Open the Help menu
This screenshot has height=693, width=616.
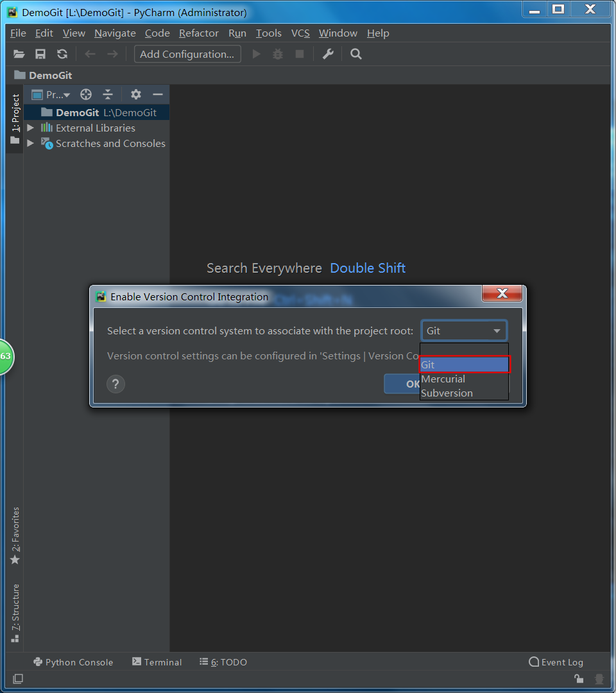click(378, 33)
